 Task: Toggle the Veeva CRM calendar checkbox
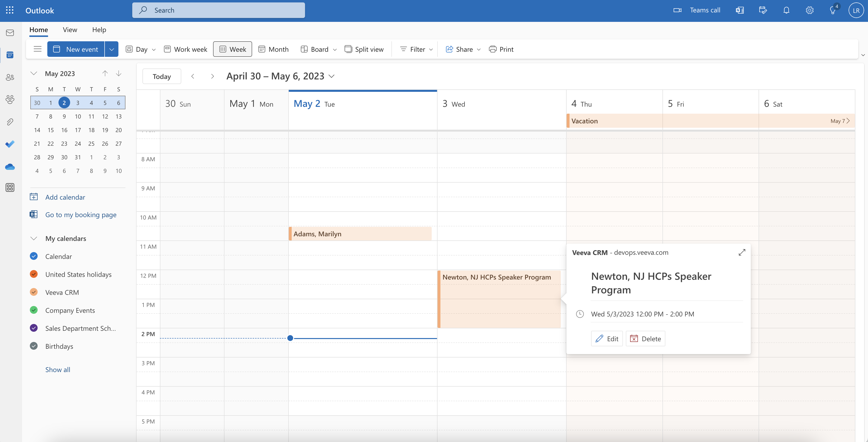pyautogui.click(x=34, y=292)
